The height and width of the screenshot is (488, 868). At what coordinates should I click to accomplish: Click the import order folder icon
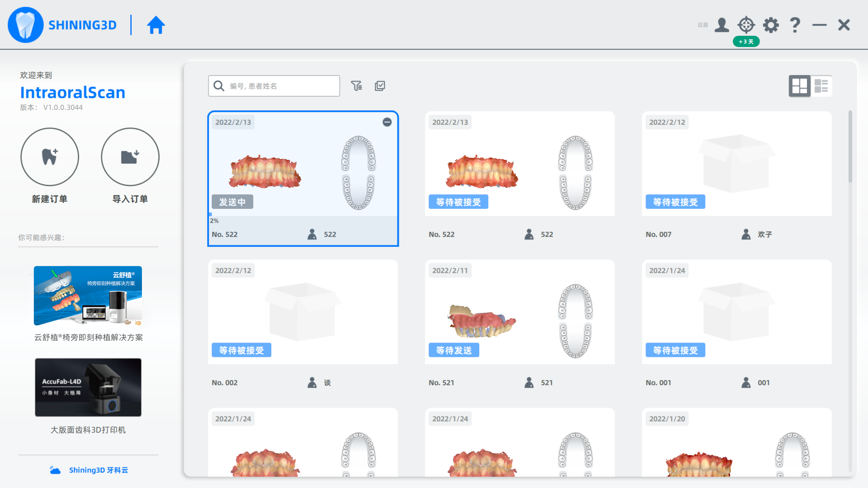tap(130, 157)
